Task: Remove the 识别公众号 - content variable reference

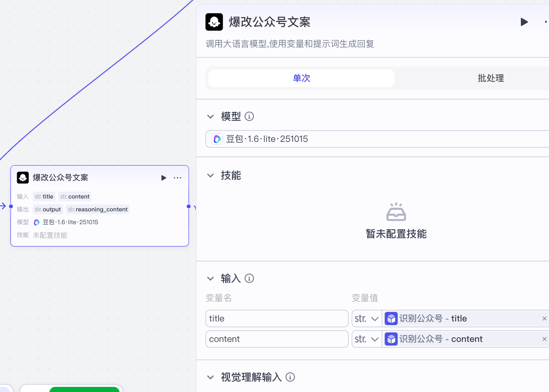Action: (x=544, y=339)
